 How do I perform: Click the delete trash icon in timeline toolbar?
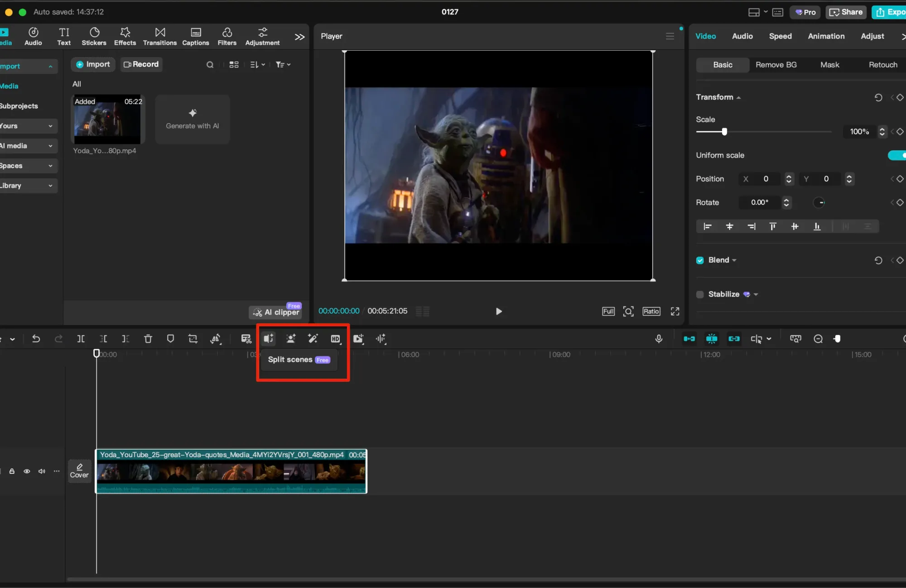(x=148, y=339)
